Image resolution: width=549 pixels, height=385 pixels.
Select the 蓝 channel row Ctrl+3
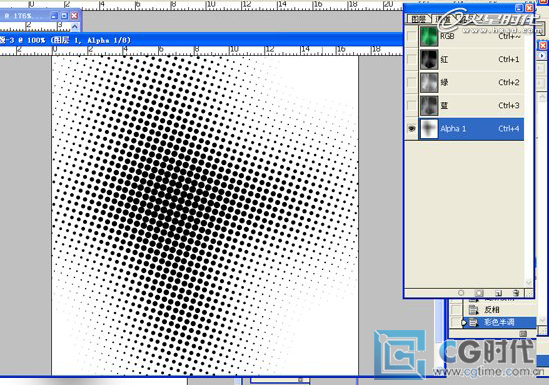471,105
